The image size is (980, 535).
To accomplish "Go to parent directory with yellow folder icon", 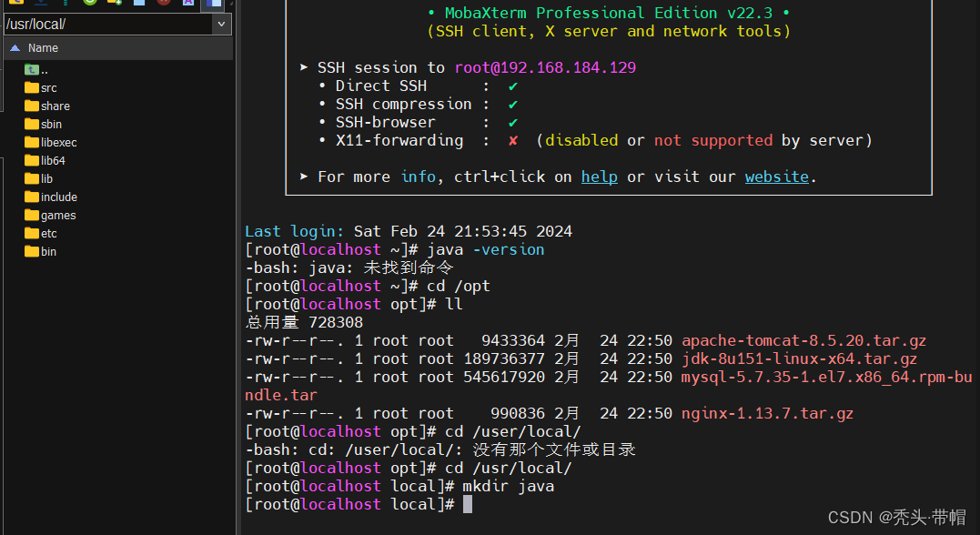I will [x=15, y=5].
